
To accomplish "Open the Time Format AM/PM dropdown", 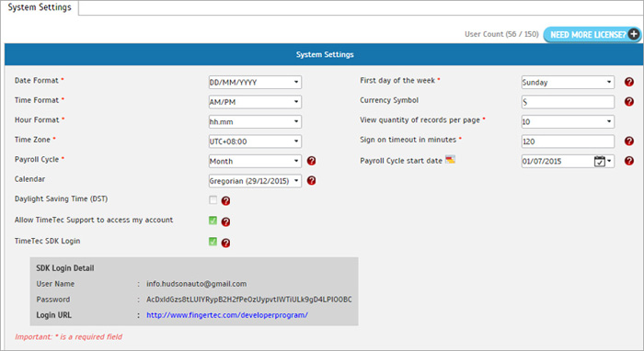I will point(255,102).
